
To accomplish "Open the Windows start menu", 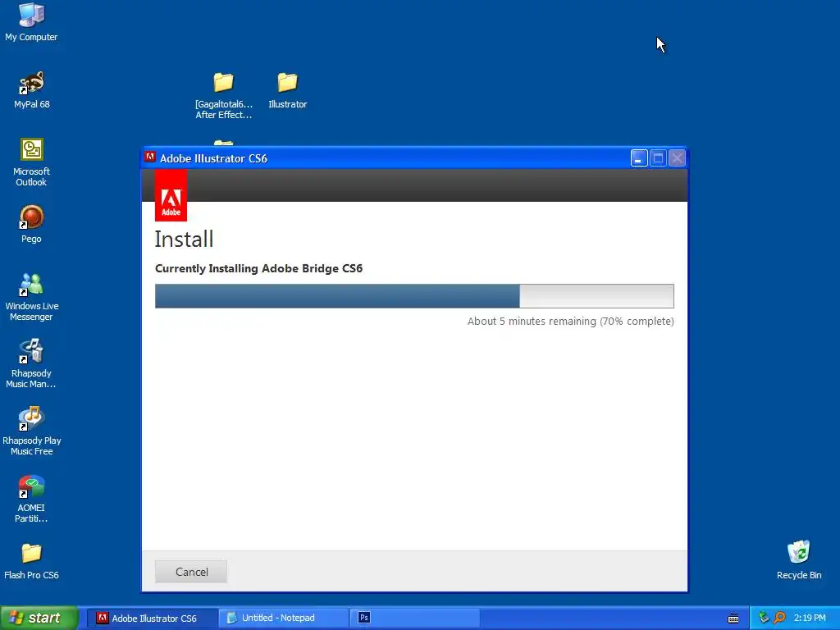I will [39, 618].
